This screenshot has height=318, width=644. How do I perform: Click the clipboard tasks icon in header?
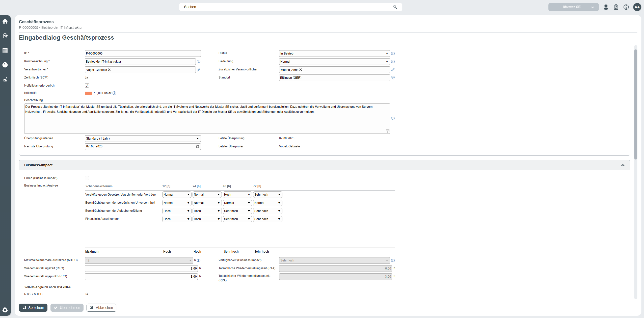click(x=616, y=7)
